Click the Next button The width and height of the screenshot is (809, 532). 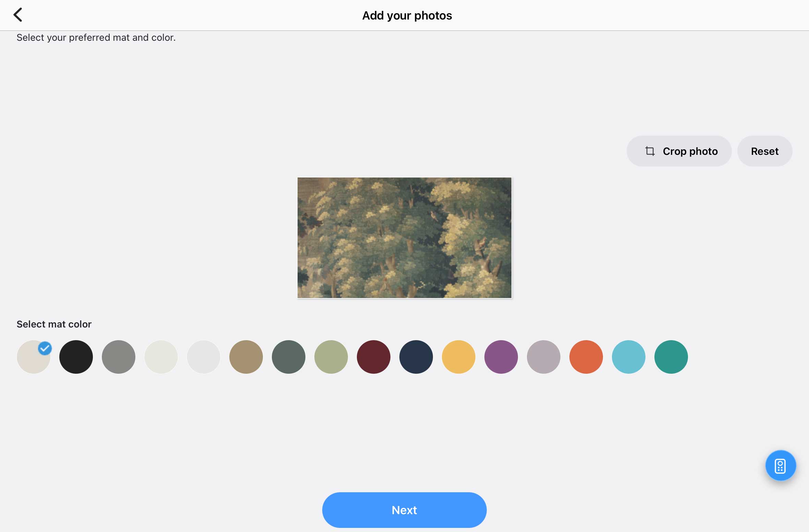pyautogui.click(x=404, y=510)
